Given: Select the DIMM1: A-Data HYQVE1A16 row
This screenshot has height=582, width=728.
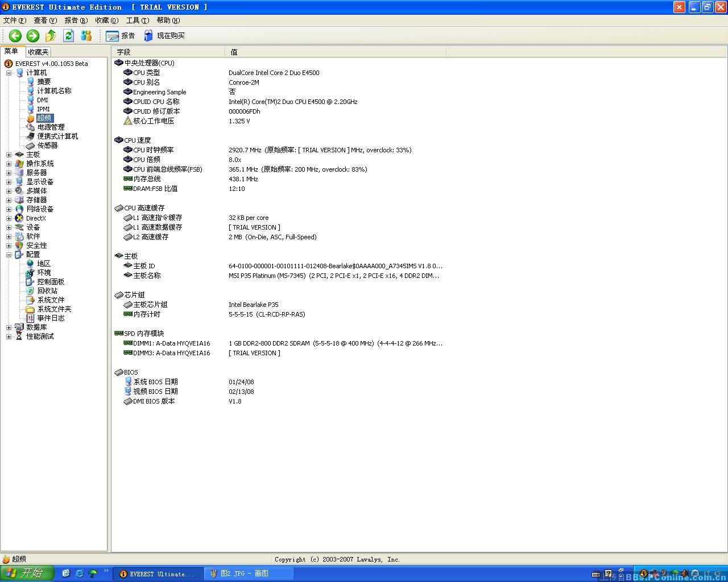Looking at the screenshot, I should [x=279, y=343].
